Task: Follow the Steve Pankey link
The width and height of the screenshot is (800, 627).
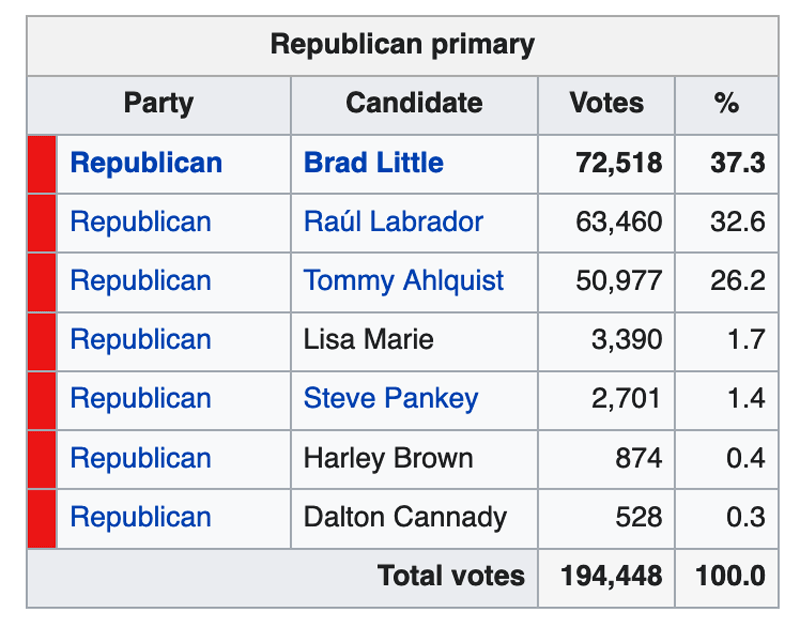Action: tap(390, 399)
